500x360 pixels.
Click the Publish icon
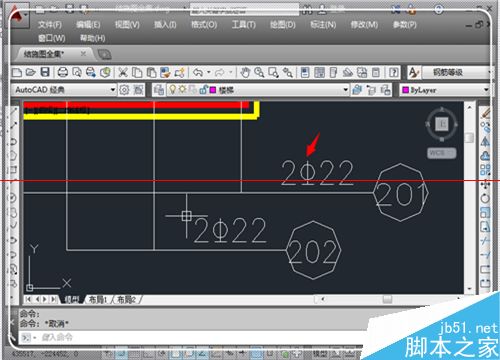91,72
